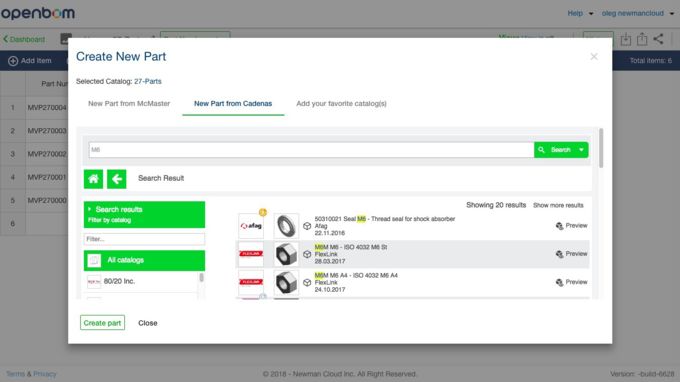The height and width of the screenshot is (382, 680).
Task: Select M6M M6 - ISO 4032 M6 St text
Action: pyautogui.click(x=351, y=247)
